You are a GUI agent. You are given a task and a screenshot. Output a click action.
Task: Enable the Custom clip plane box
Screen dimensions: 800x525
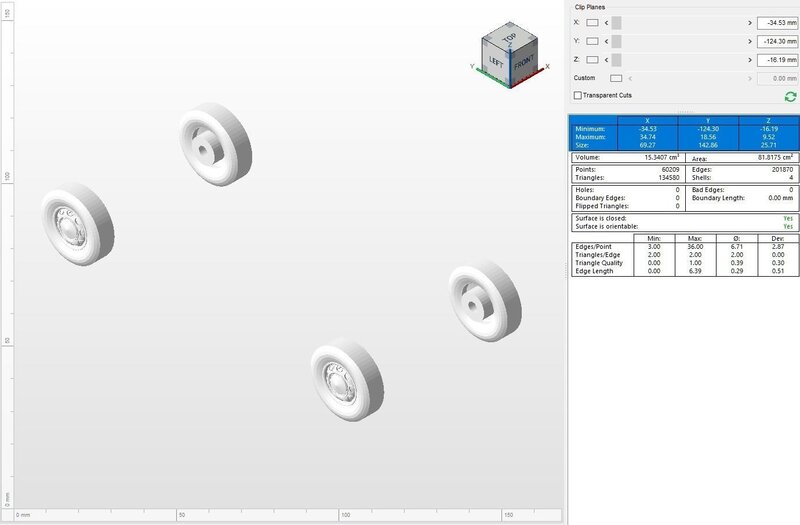click(x=616, y=77)
